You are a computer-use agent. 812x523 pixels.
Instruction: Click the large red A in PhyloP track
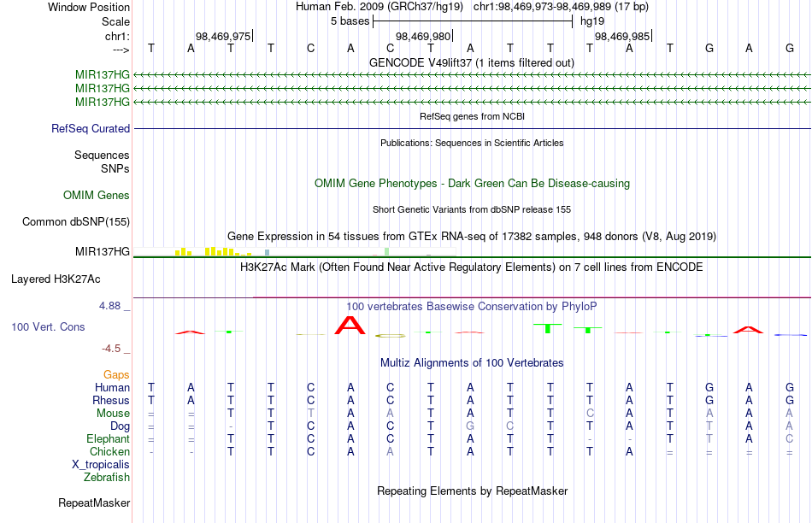[350, 326]
